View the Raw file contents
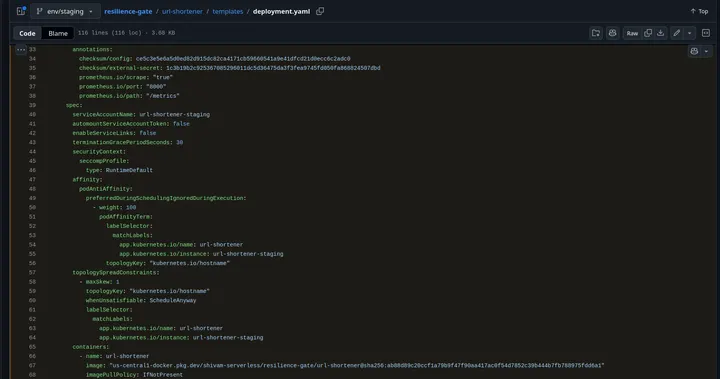 pos(632,33)
